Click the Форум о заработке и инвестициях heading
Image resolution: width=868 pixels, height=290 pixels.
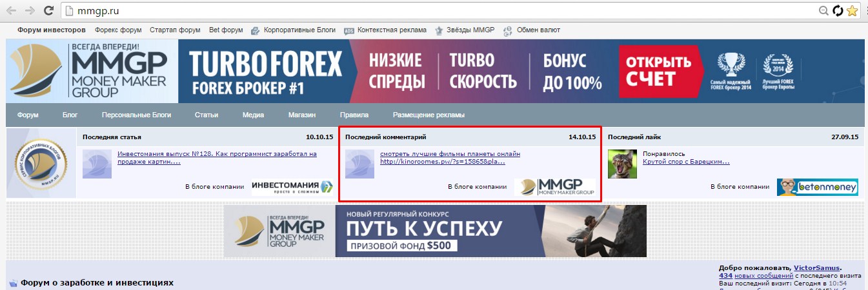pyautogui.click(x=97, y=283)
